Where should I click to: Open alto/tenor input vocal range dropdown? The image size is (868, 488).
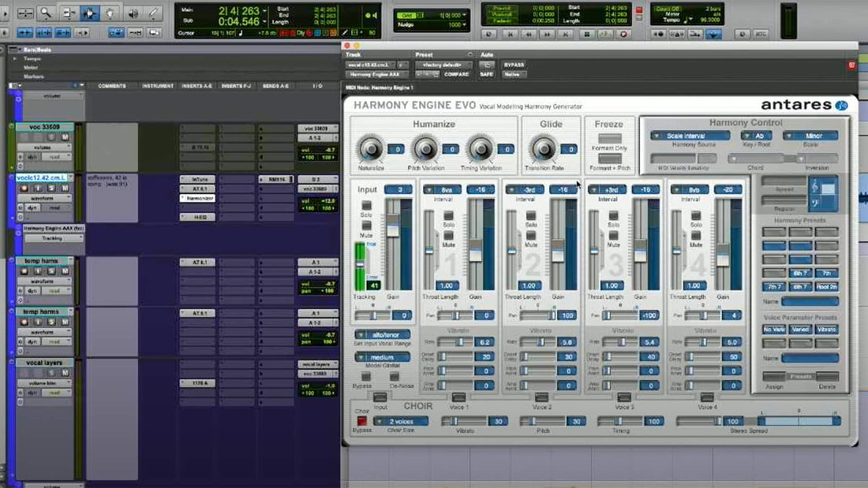point(383,335)
